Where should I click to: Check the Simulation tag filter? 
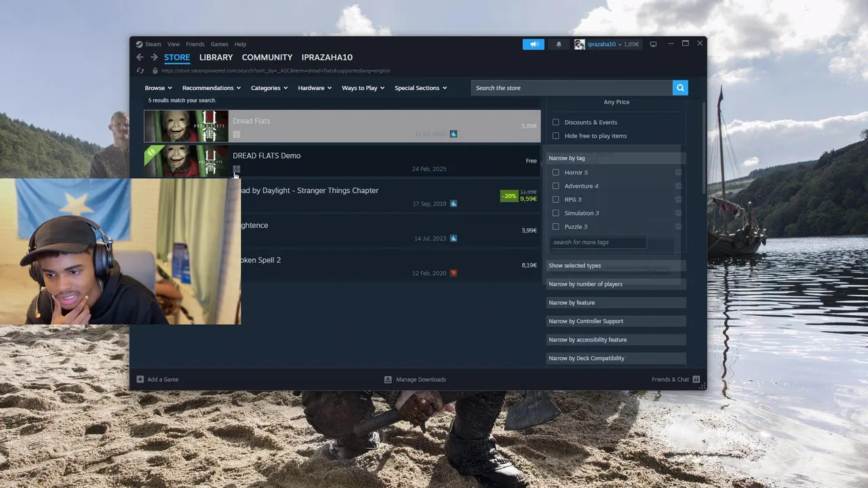pos(555,213)
